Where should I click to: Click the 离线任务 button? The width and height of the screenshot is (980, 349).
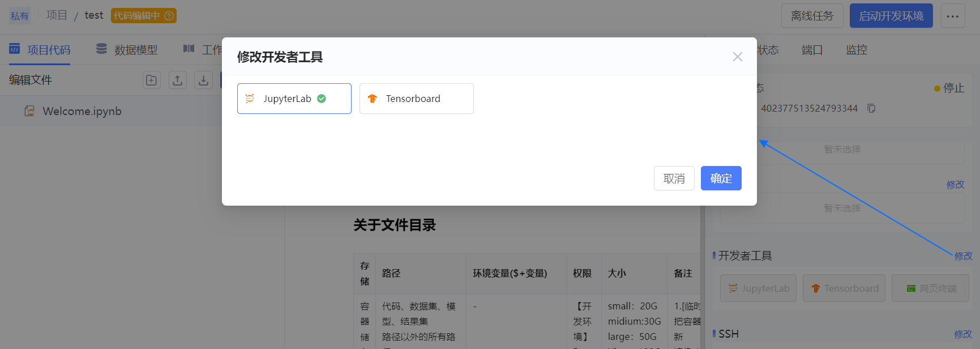point(812,16)
